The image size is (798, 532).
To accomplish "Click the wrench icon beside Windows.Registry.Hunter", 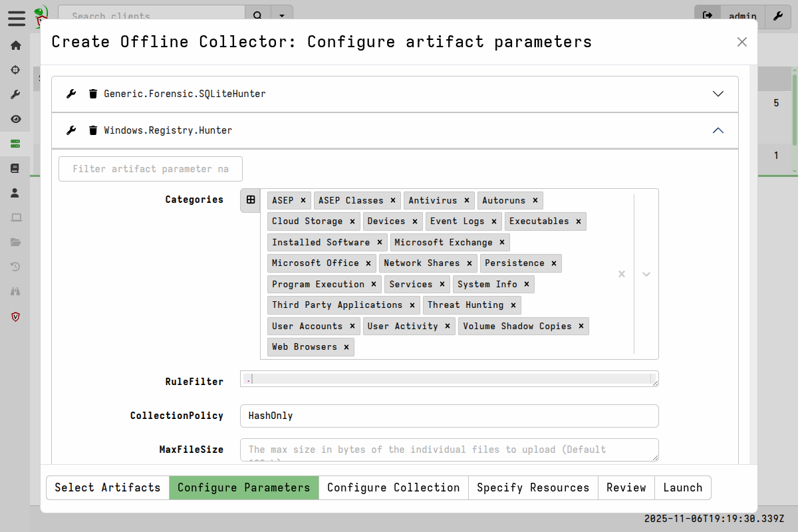I will (x=71, y=130).
